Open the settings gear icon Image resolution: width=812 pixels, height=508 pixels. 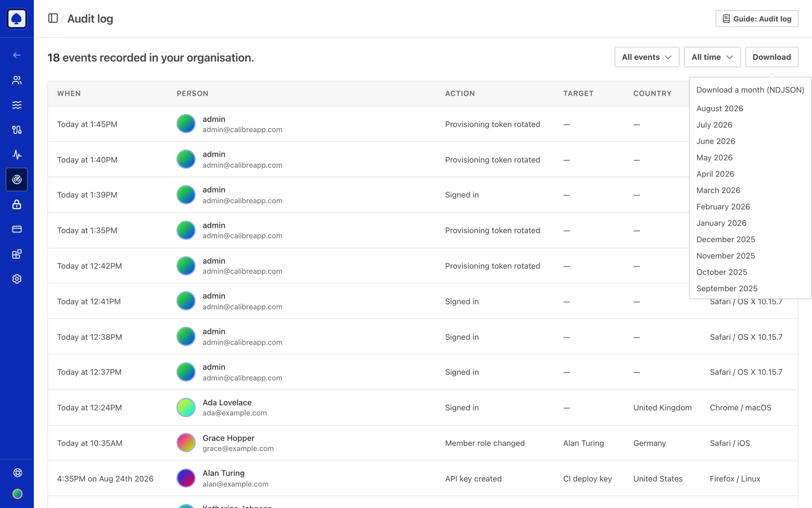pyautogui.click(x=17, y=279)
